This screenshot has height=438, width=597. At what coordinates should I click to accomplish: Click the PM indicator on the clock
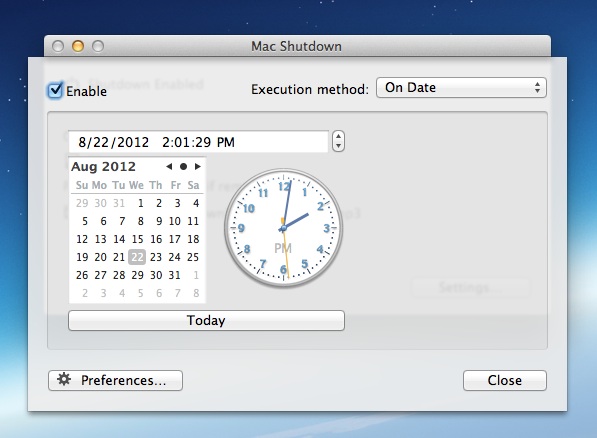[x=283, y=248]
